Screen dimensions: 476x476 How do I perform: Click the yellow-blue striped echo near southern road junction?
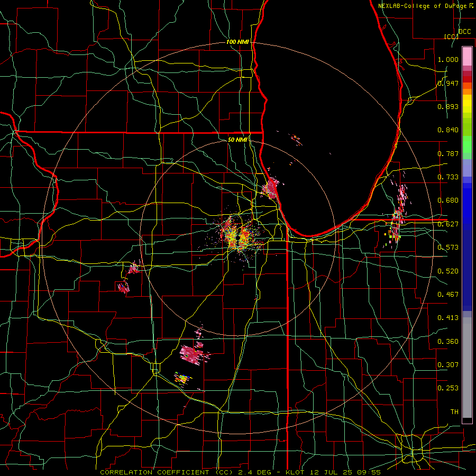(182, 378)
